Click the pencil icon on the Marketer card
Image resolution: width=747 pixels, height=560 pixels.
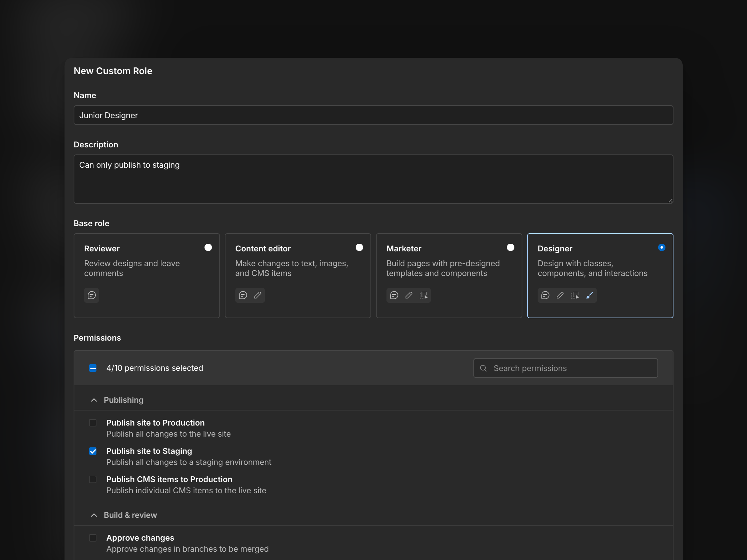[x=409, y=295]
